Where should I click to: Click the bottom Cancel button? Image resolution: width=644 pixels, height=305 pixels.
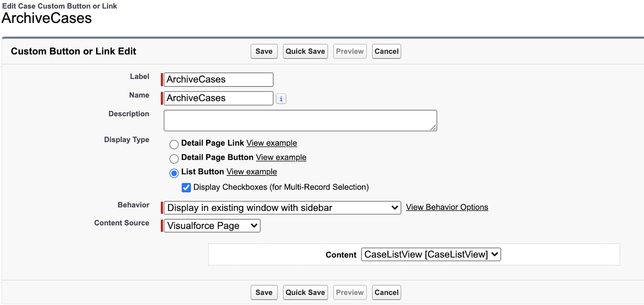[386, 293]
